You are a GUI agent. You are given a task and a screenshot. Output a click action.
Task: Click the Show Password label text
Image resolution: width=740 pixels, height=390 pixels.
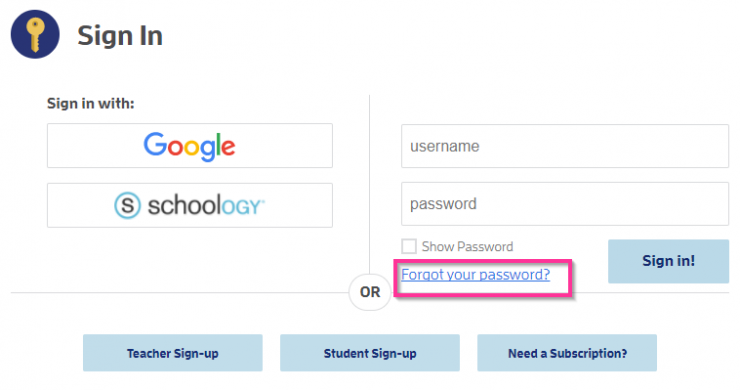467,246
